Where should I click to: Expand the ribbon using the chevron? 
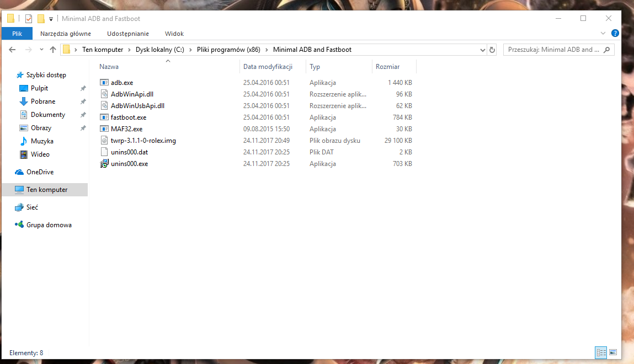pos(603,34)
